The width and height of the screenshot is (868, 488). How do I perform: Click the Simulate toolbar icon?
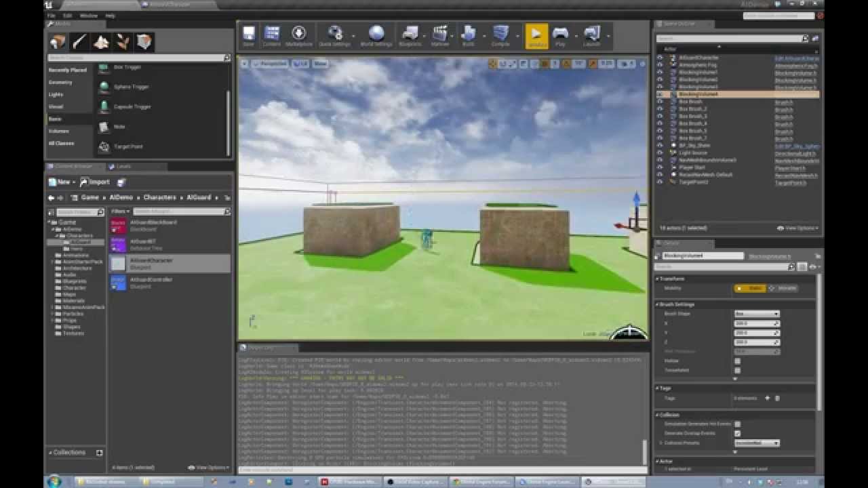(x=536, y=36)
